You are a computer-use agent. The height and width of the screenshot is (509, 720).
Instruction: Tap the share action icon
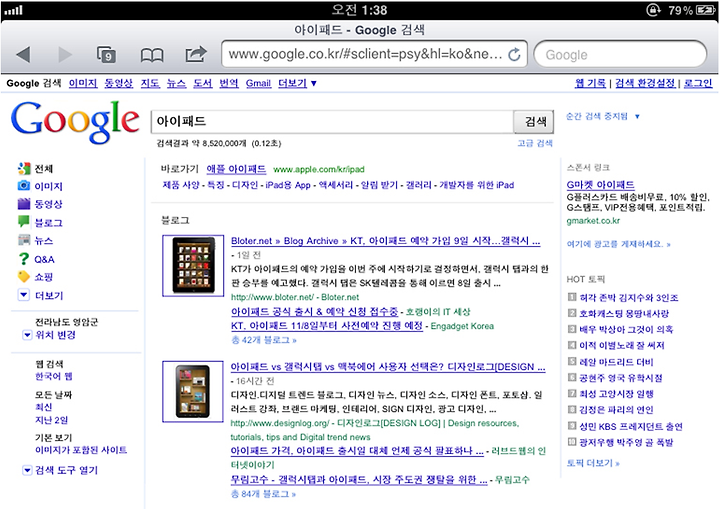[x=196, y=54]
